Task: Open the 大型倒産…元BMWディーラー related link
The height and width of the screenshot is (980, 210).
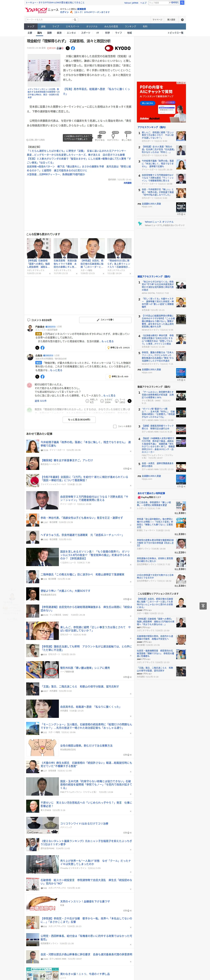Action: click(56, 174)
